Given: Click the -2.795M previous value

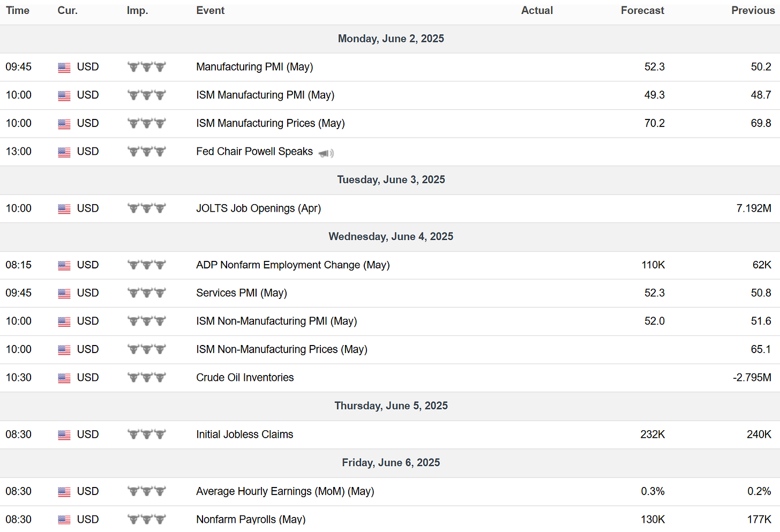Looking at the screenshot, I should point(752,378).
